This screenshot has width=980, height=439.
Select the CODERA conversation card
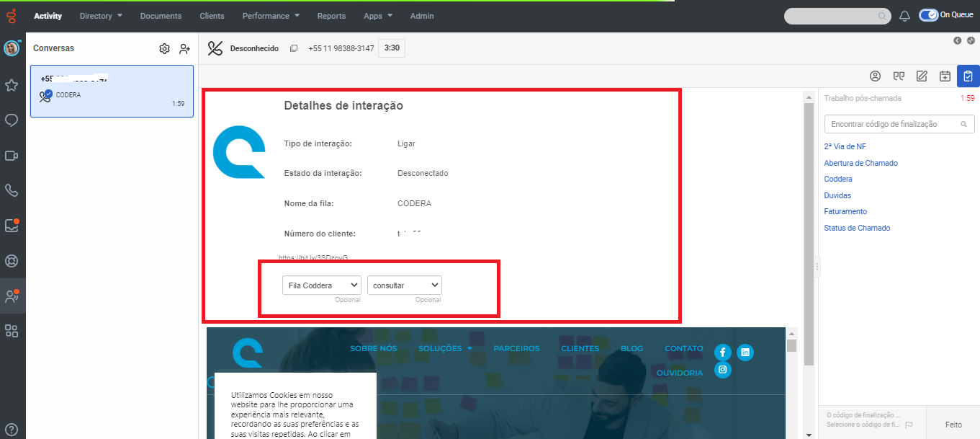pyautogui.click(x=112, y=91)
